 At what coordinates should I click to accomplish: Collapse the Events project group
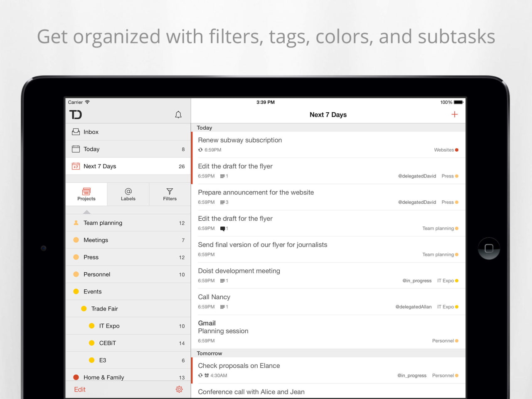[92, 291]
